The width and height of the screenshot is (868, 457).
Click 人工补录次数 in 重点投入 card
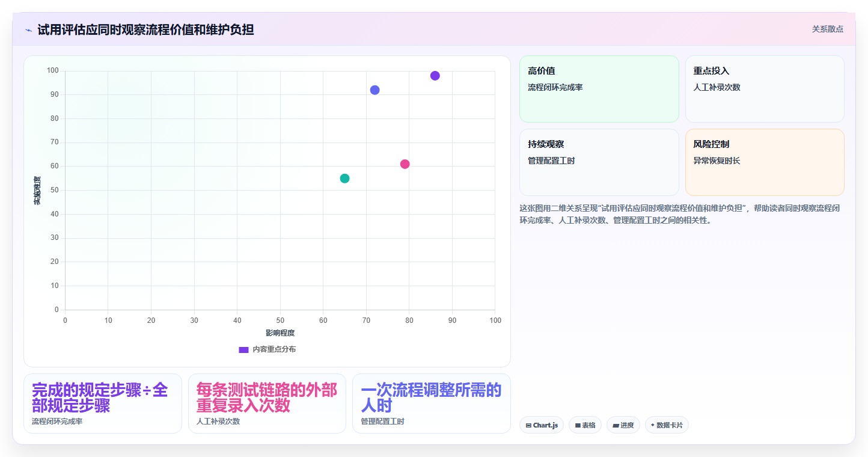[x=717, y=88]
